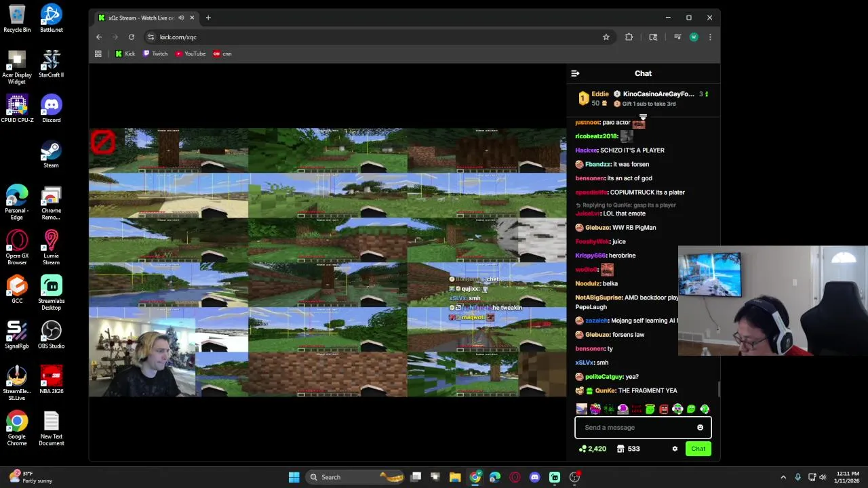Screen dimensions: 868x488
Task: Show hidden system tray icons
Action: tap(783, 477)
